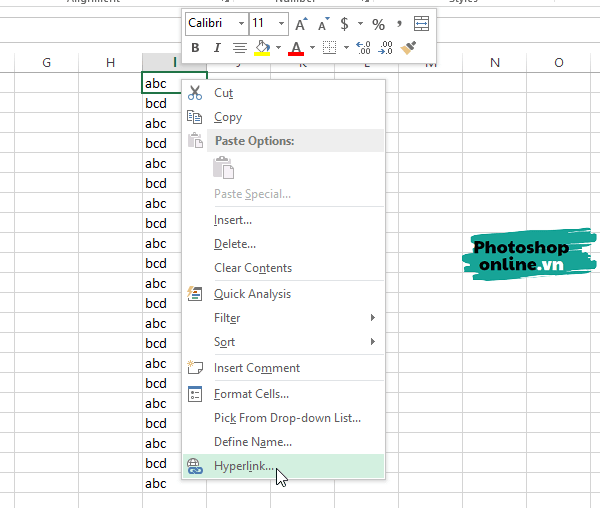Click the Quick Analysis icon
The width and height of the screenshot is (600, 508).
194,294
